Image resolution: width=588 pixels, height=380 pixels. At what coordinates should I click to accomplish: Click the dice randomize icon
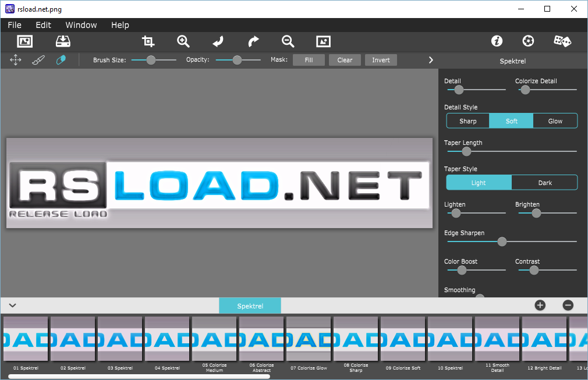pyautogui.click(x=562, y=41)
